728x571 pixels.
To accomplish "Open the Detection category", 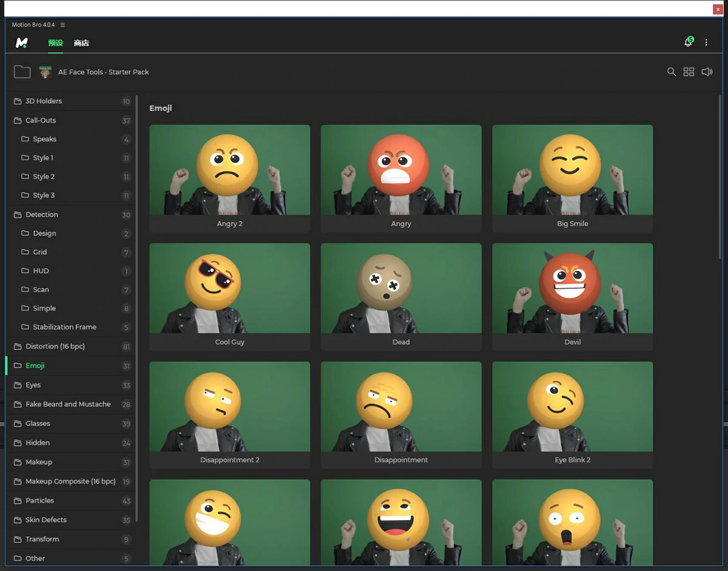I will pyautogui.click(x=72, y=215).
